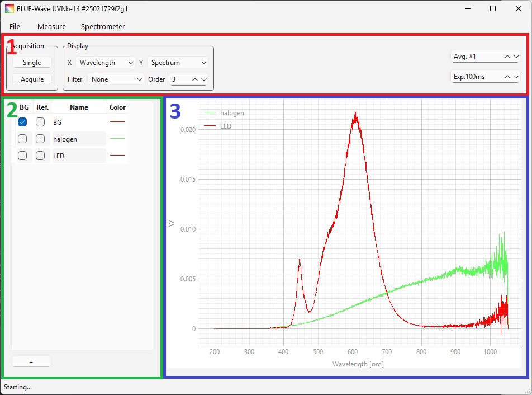Decrease exposure time with down arrow
This screenshot has width=532, height=395.
(x=516, y=77)
